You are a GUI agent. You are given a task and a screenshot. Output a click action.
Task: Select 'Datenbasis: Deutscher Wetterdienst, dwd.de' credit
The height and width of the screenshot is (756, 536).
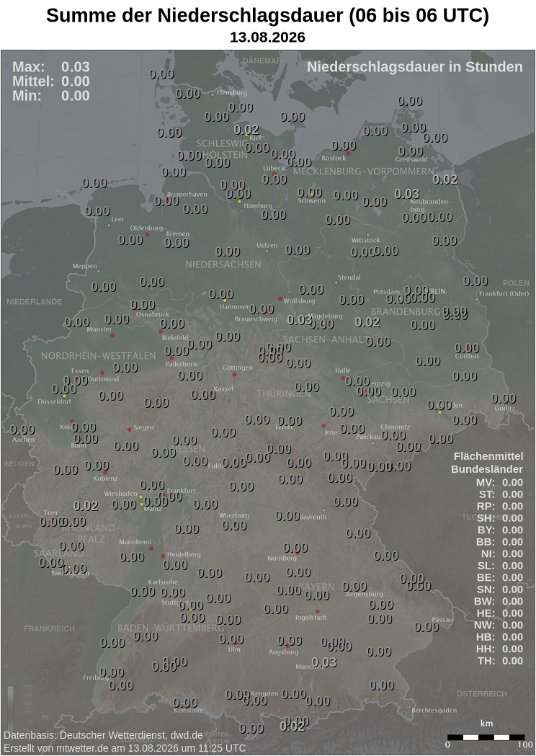click(x=103, y=735)
